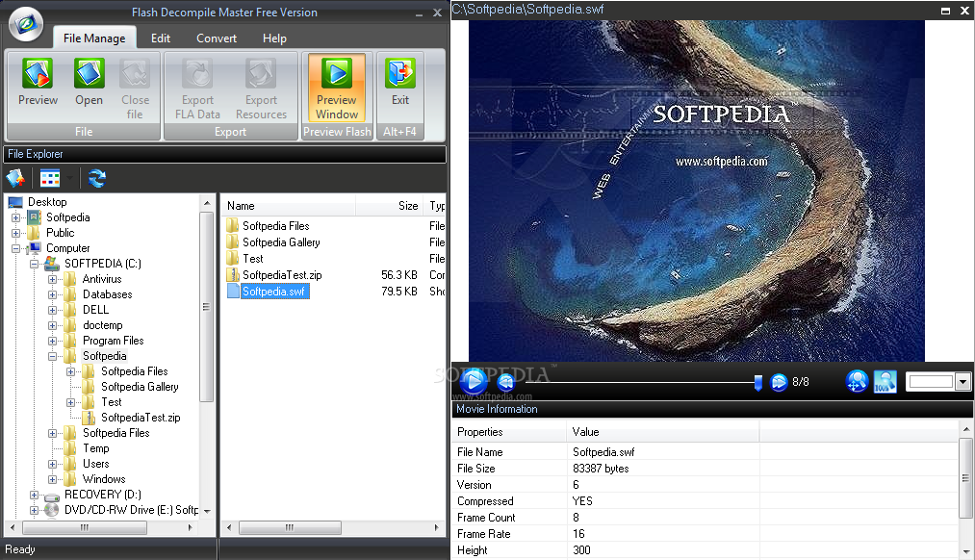The image size is (975, 560).
Task: Click the refresh icon in File Explorer
Action: [x=96, y=178]
